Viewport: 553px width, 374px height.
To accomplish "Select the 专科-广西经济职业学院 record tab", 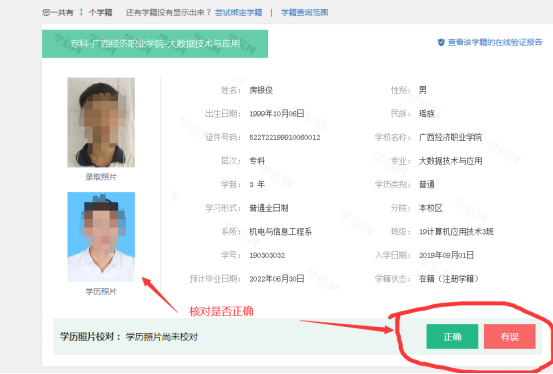I will point(155,44).
